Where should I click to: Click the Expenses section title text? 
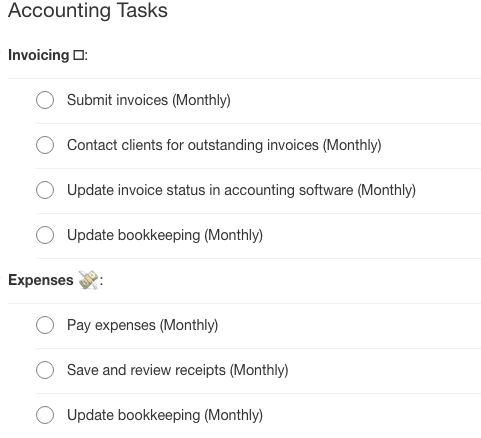point(41,280)
